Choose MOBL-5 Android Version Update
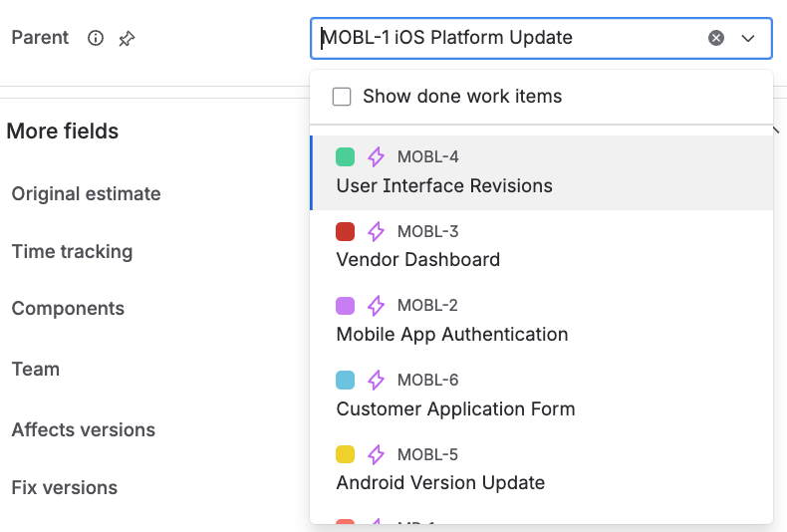Screen dimensions: 787x532 (542, 469)
